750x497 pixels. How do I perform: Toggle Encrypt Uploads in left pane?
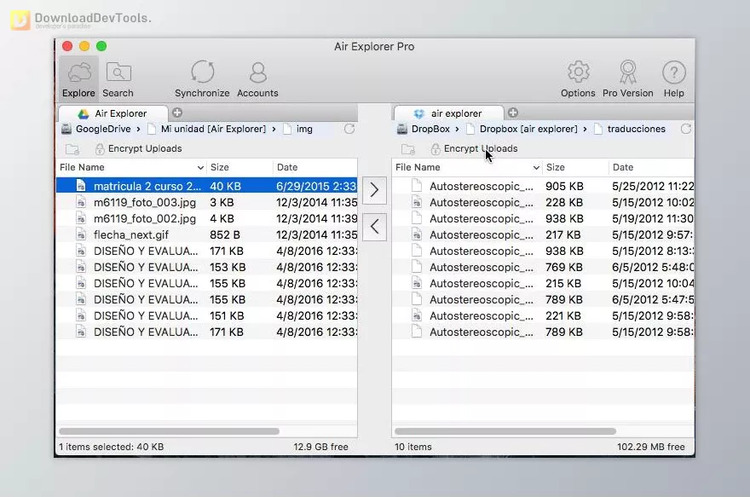138,149
